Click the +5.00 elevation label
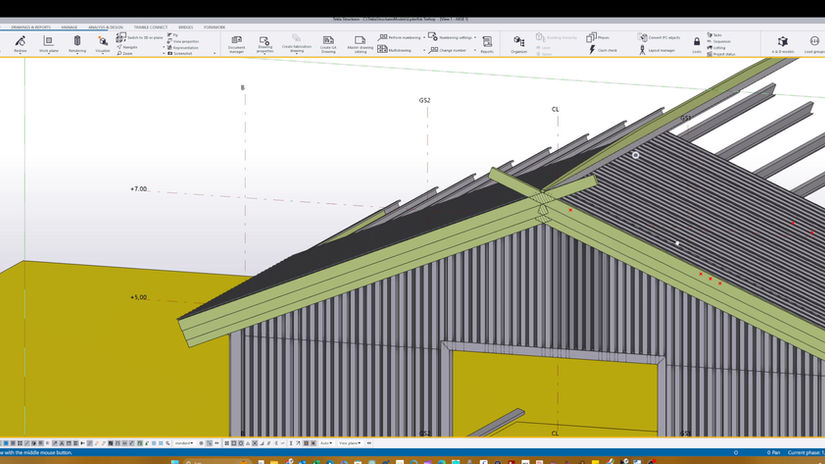The width and height of the screenshot is (825, 464). [139, 297]
